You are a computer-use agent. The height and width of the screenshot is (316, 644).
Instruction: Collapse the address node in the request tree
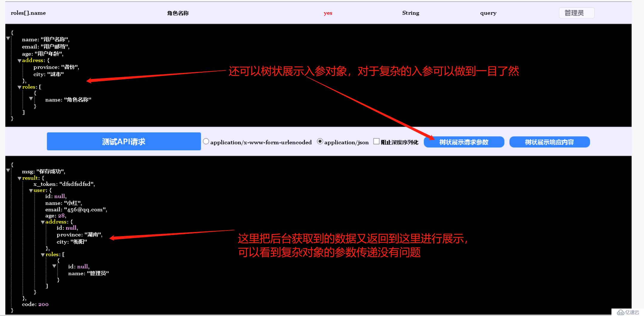pos(19,61)
